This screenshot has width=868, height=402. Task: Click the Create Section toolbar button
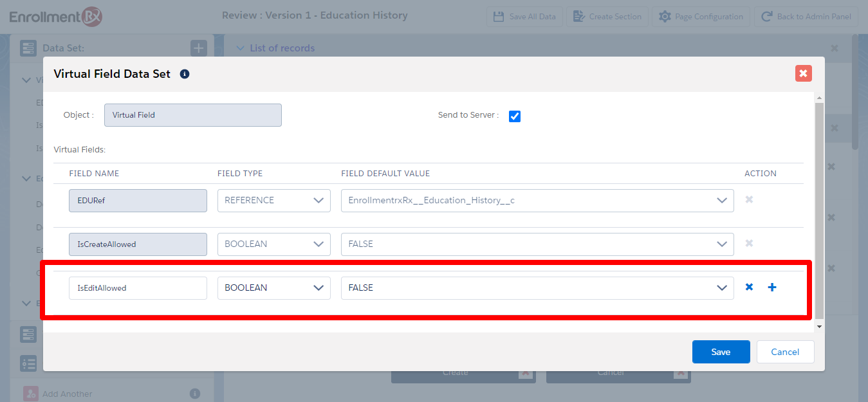[607, 17]
